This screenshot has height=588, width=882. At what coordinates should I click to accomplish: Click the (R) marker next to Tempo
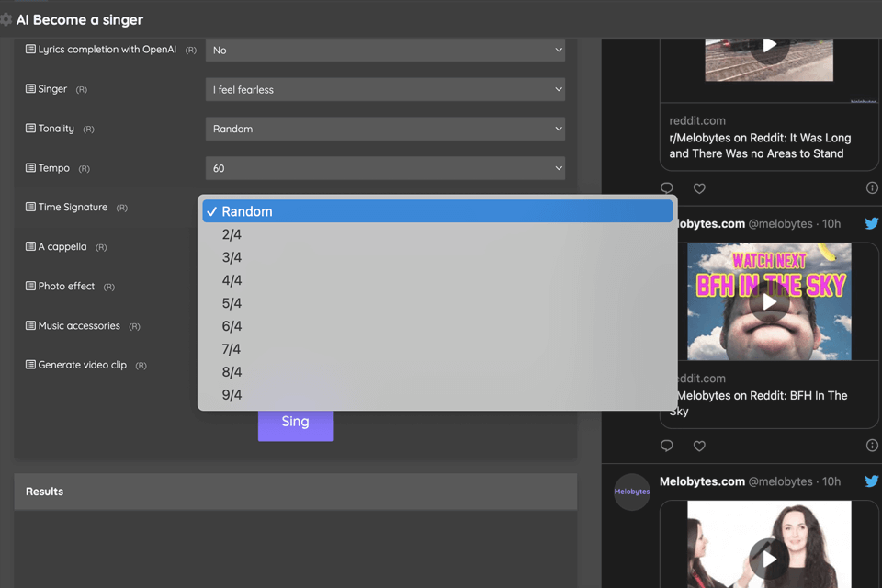(84, 169)
